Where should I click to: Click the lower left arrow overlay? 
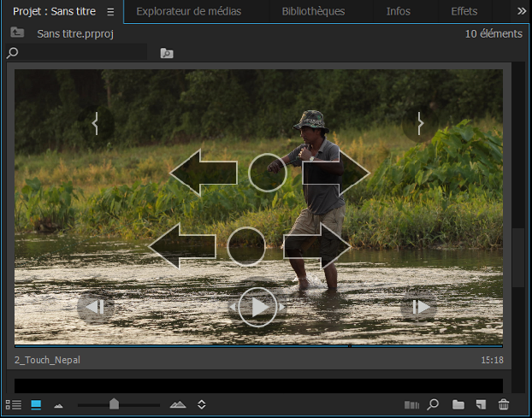tap(182, 246)
